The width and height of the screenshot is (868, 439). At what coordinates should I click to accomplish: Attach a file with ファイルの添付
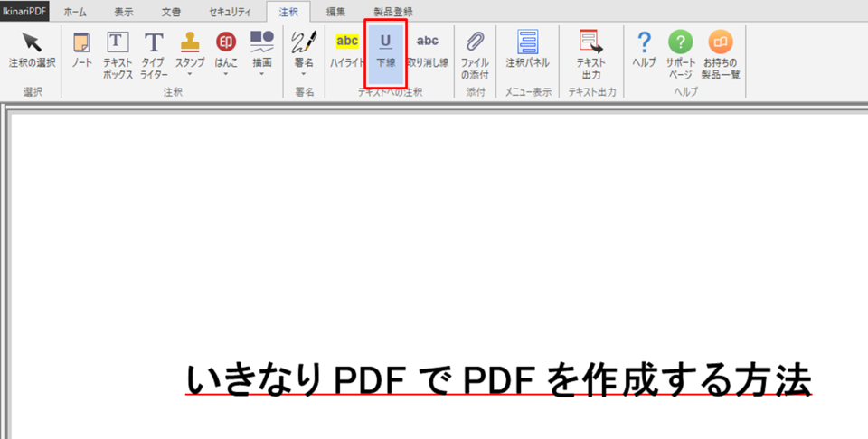[x=475, y=55]
